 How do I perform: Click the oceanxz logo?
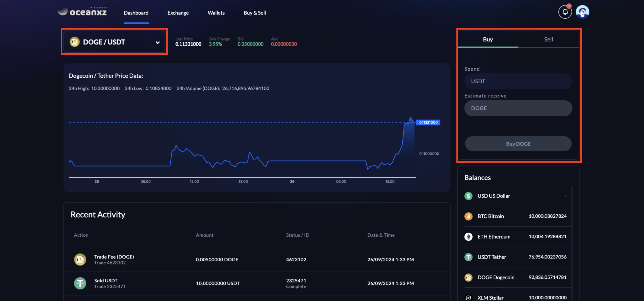pyautogui.click(x=82, y=12)
